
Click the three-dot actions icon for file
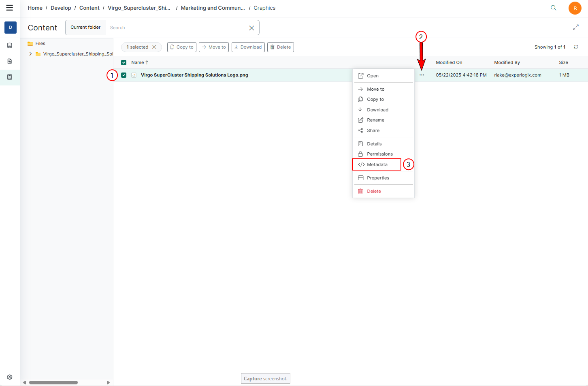pyautogui.click(x=422, y=75)
